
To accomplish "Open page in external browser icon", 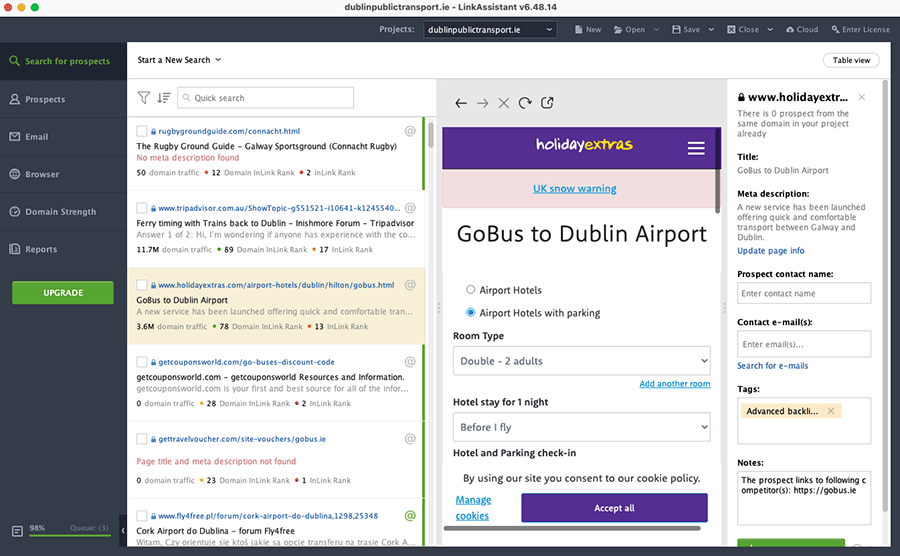I will point(547,103).
